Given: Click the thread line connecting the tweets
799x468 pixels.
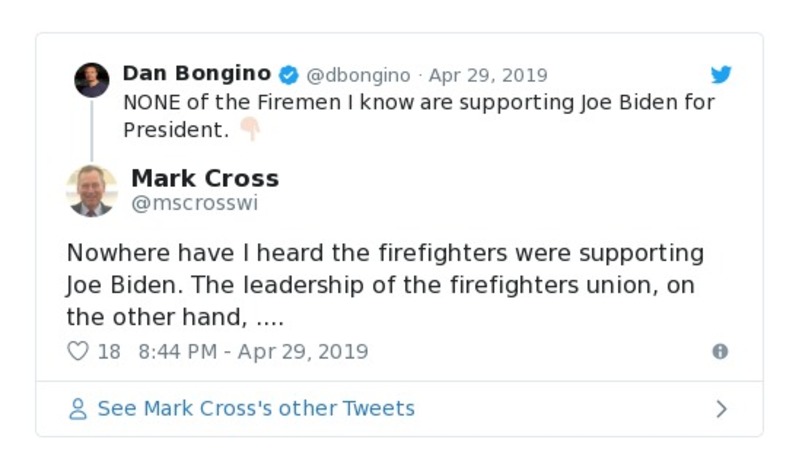Looking at the screenshot, I should pos(92,130).
